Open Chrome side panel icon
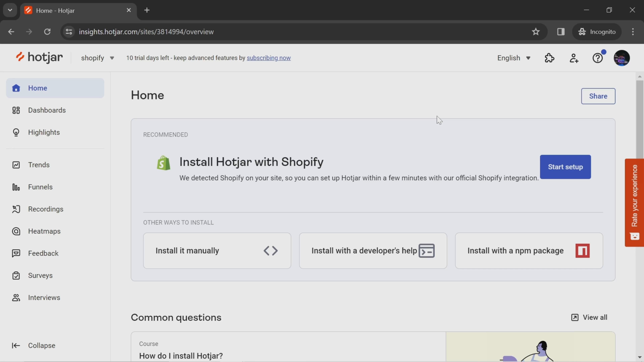The image size is (644, 362). click(x=561, y=32)
